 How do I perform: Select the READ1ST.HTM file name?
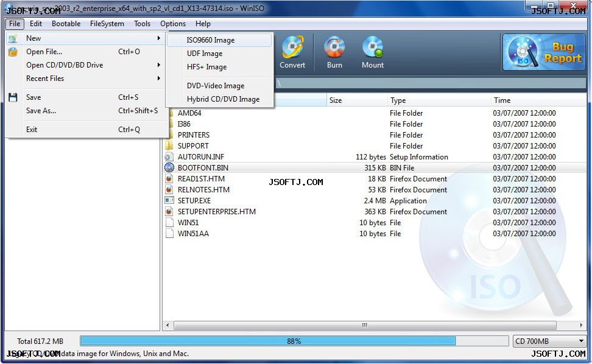201,179
